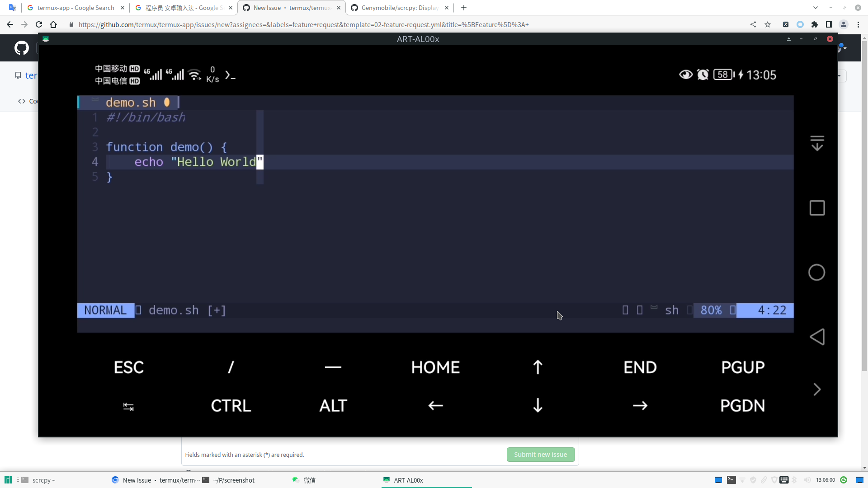
Task: Reload the GitHub page
Action: pyautogui.click(x=39, y=24)
